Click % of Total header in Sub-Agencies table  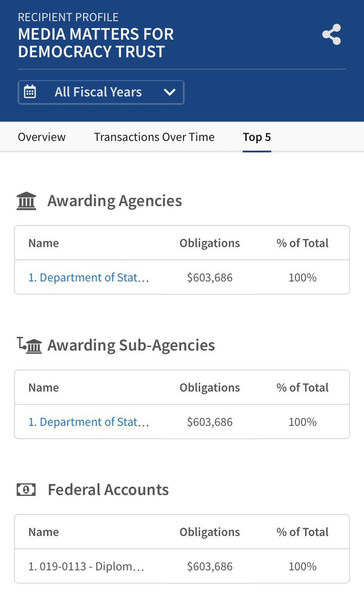click(303, 387)
